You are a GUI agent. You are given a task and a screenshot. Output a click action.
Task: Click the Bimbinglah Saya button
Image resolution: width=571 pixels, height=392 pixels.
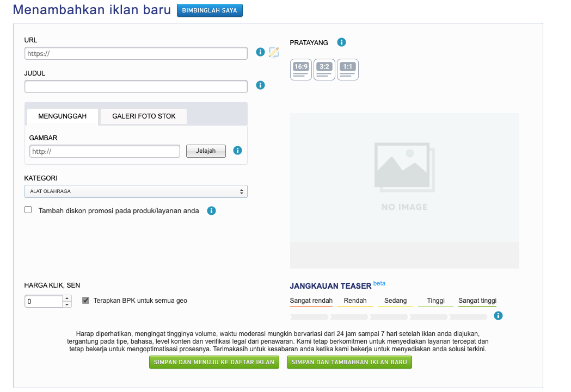click(x=210, y=10)
